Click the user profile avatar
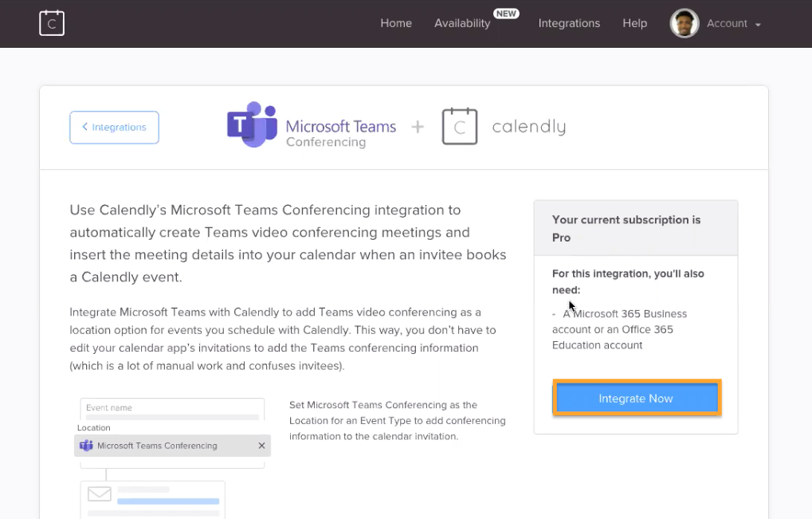 point(684,23)
